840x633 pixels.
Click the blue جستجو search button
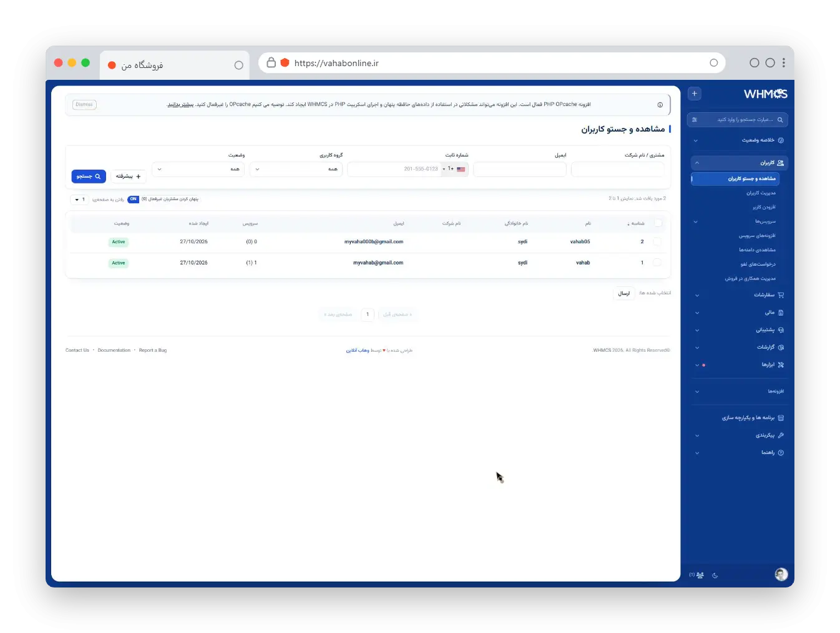click(x=89, y=176)
